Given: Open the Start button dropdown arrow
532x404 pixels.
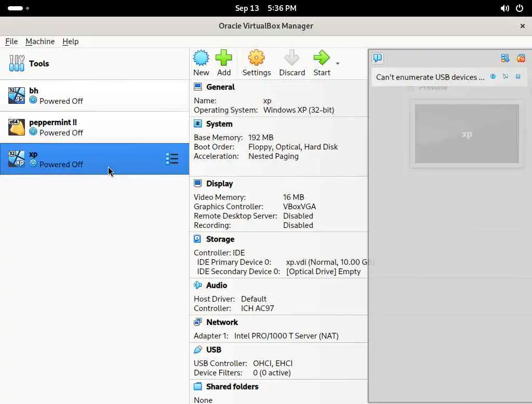Looking at the screenshot, I should [338, 63].
